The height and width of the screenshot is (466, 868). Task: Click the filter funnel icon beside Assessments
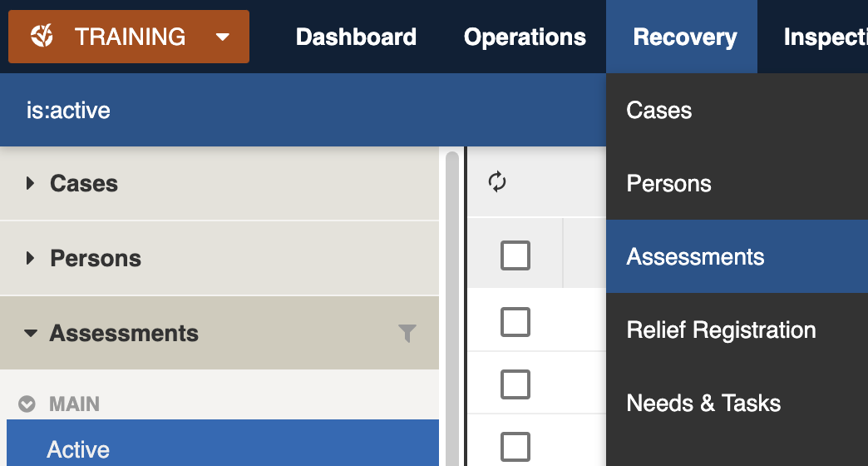pos(407,334)
